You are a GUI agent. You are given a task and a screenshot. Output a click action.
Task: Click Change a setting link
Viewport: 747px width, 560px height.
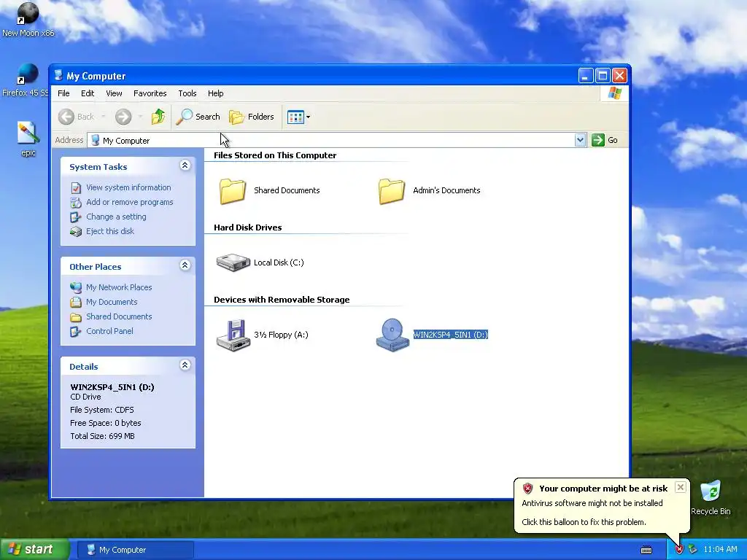116,217
